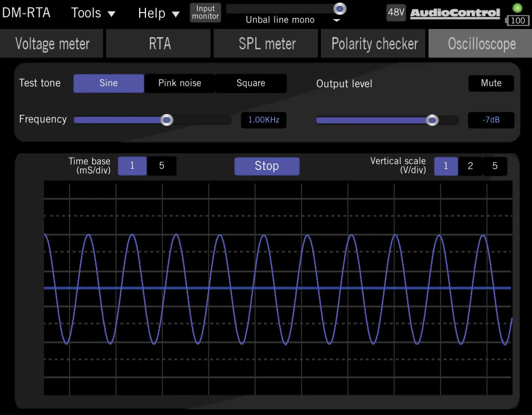Click the Frequency slider handle
The width and height of the screenshot is (532, 415).
coord(167,120)
